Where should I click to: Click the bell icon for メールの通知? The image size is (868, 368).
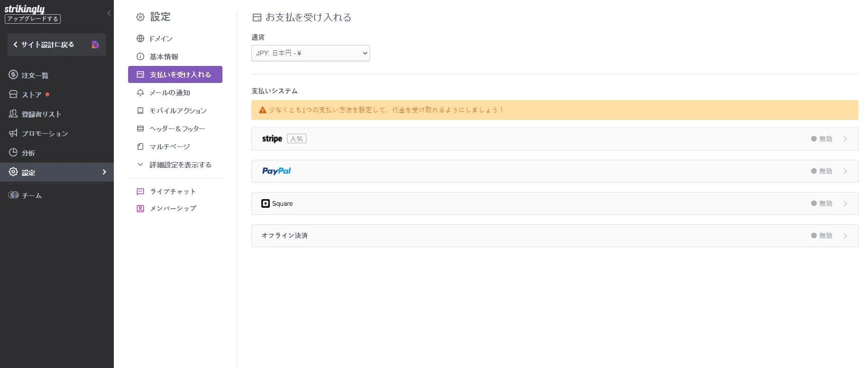[140, 92]
